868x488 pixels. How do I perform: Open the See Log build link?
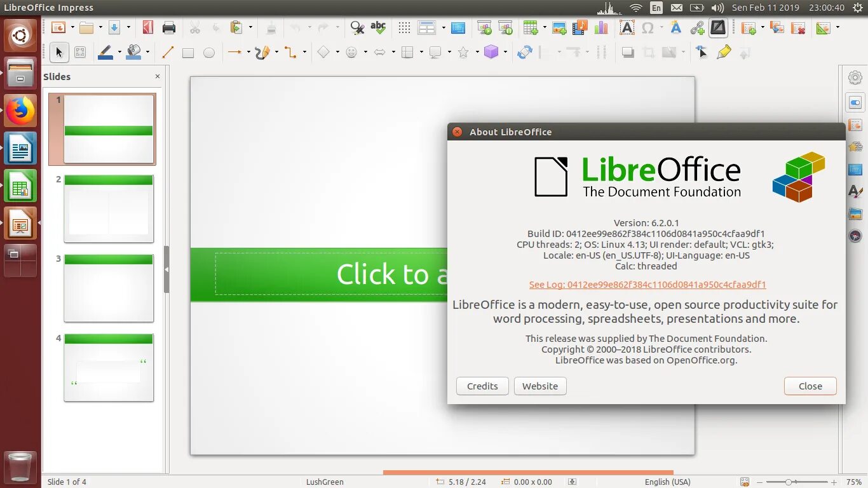pyautogui.click(x=648, y=285)
